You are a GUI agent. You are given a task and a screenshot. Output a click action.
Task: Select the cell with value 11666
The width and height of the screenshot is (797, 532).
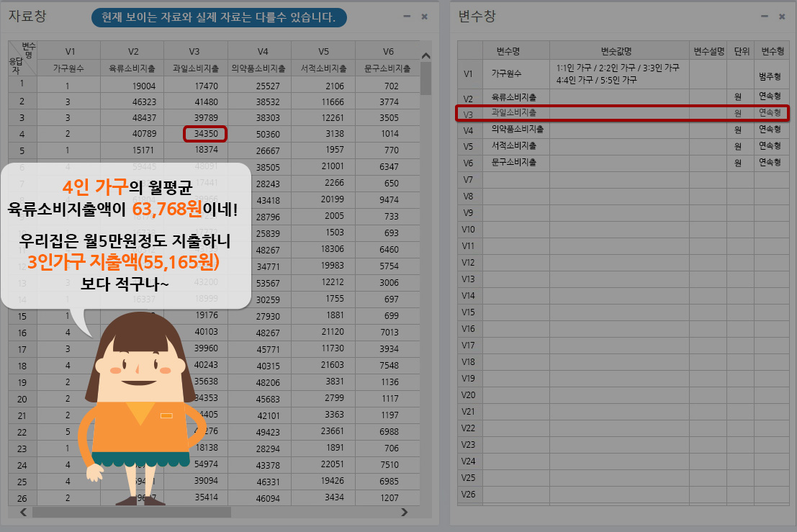coord(323,102)
